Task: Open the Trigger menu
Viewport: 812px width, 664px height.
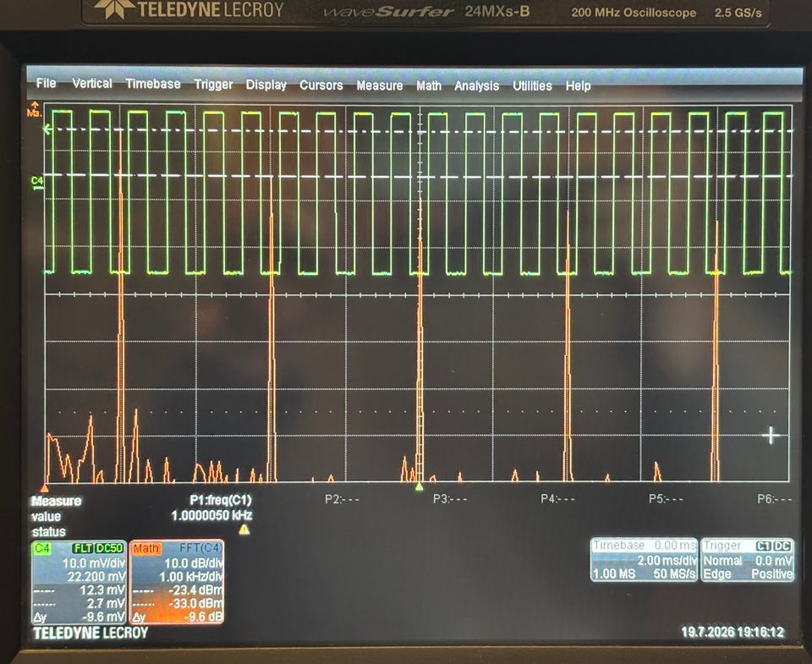Action: click(x=213, y=85)
